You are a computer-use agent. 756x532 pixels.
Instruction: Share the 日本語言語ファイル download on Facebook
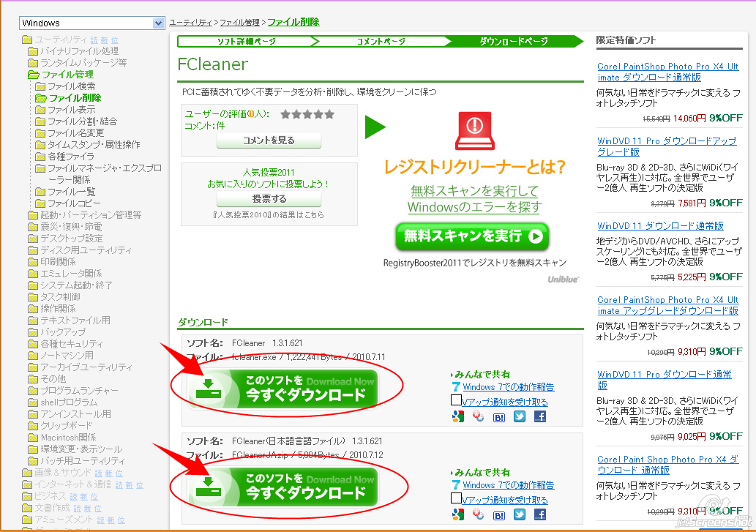tap(540, 514)
